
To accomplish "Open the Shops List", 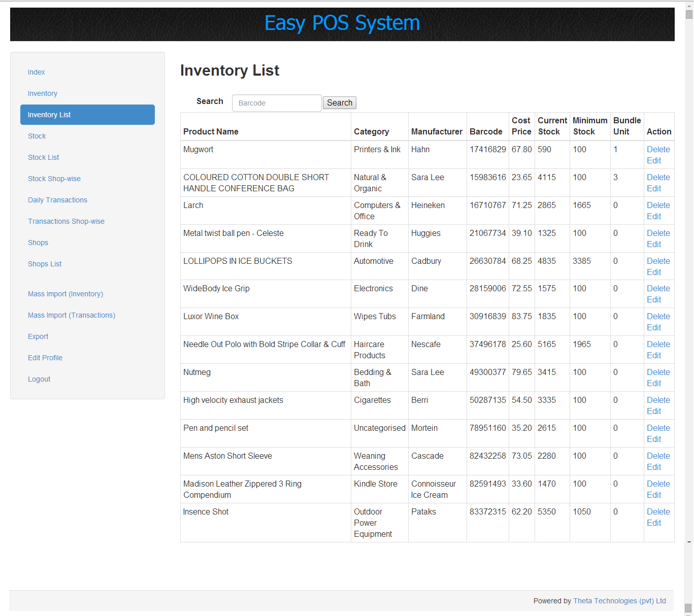I will click(45, 264).
